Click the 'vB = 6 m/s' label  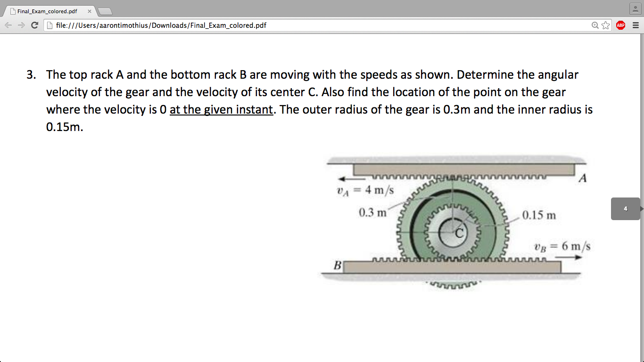point(562,246)
